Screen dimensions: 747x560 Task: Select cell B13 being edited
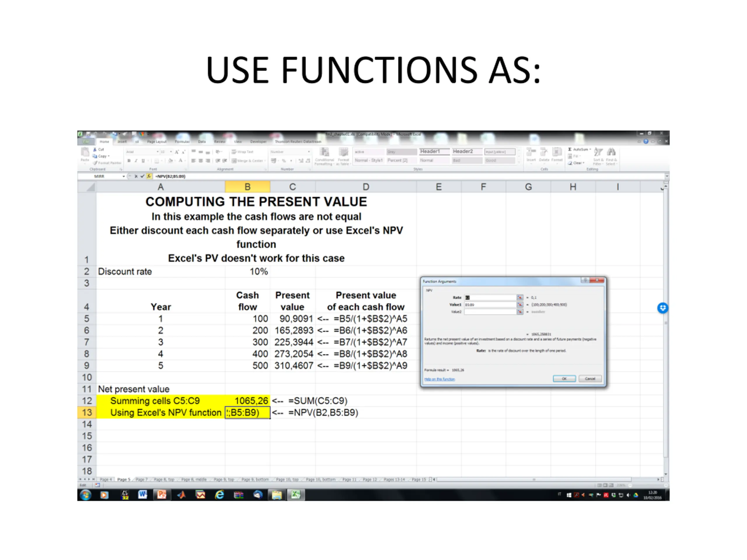pos(247,412)
